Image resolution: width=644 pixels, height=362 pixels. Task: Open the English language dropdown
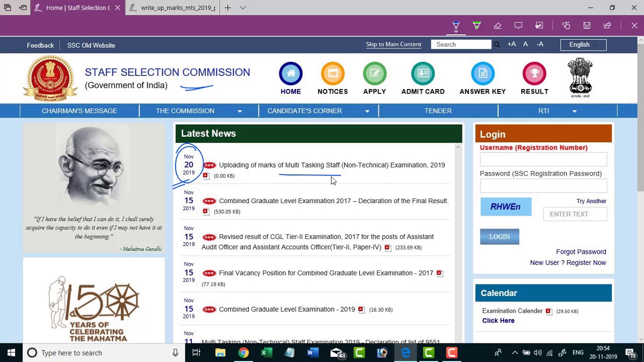(584, 45)
